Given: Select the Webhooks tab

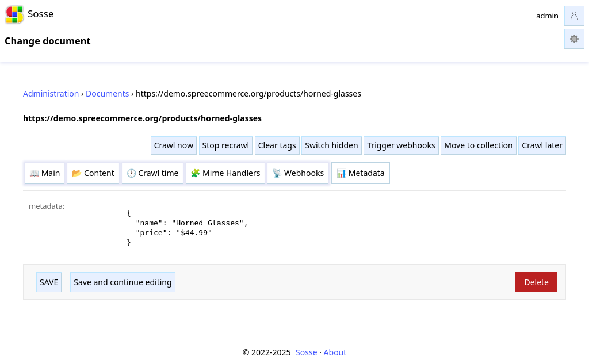Looking at the screenshot, I should coord(298,173).
